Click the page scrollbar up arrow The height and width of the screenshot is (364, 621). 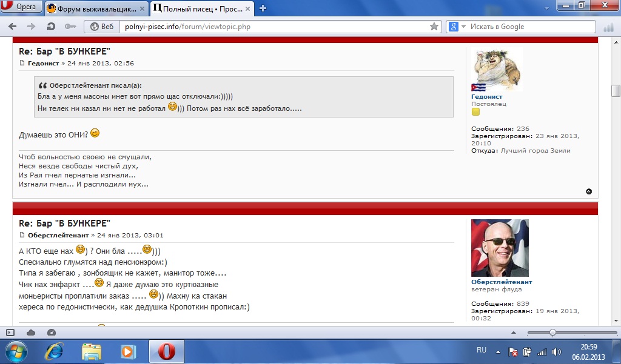tap(616, 42)
